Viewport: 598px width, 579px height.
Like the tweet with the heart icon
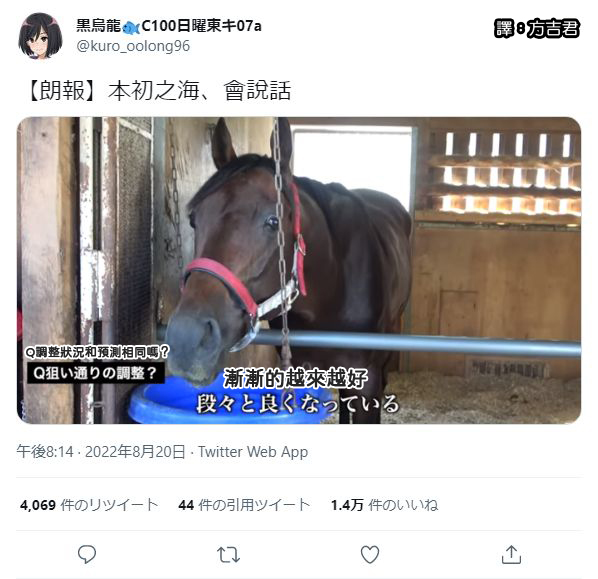point(370,554)
